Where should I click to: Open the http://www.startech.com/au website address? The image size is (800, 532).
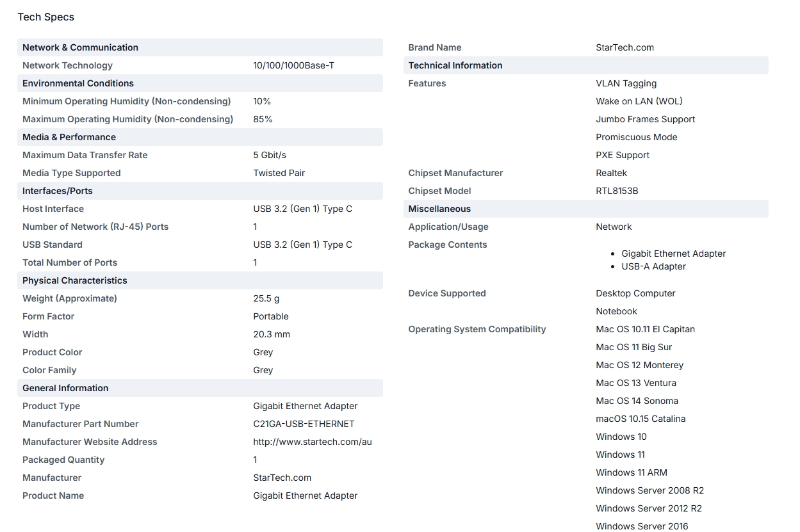click(x=313, y=442)
